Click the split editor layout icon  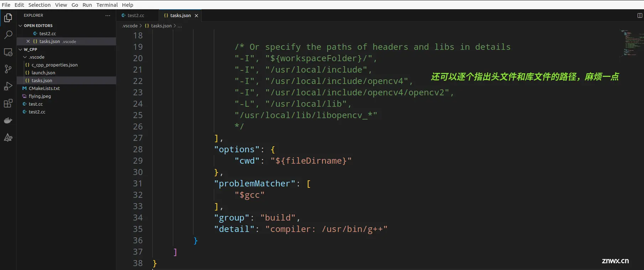point(640,15)
